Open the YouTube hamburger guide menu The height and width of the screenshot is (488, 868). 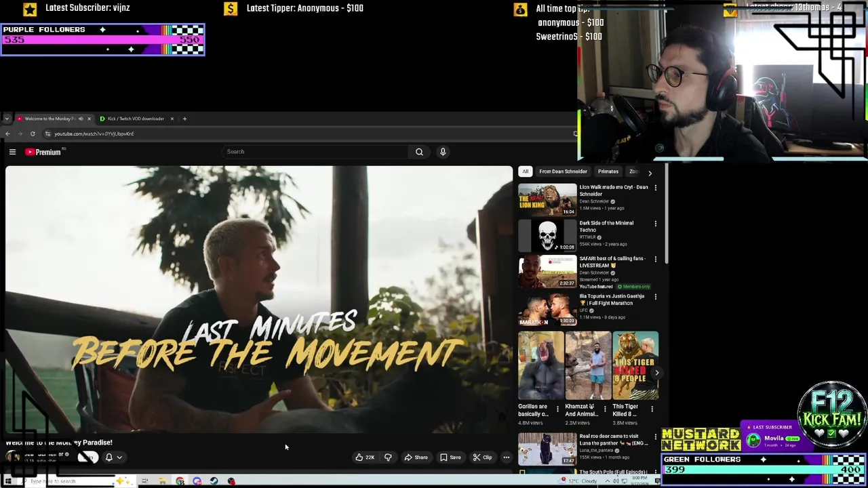click(12, 152)
